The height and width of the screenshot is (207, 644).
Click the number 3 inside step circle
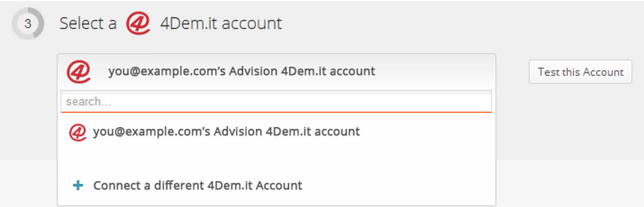[x=28, y=24]
